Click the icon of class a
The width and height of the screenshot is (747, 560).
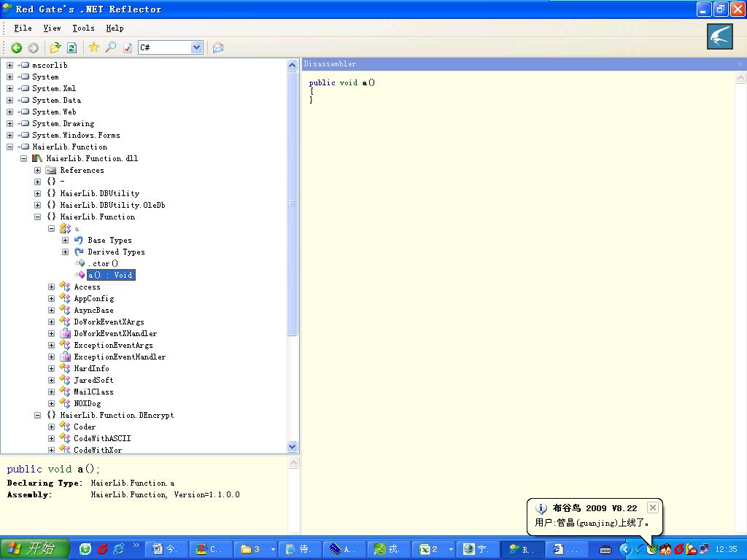65,228
